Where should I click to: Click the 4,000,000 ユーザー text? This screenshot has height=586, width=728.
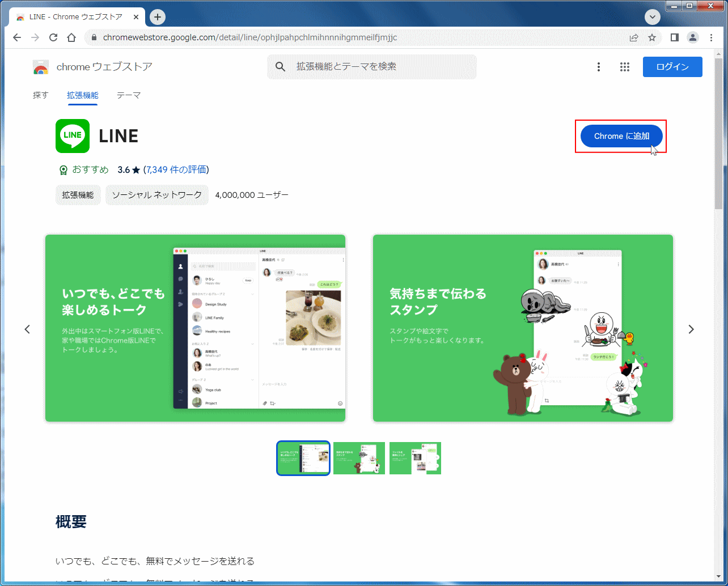(x=252, y=195)
